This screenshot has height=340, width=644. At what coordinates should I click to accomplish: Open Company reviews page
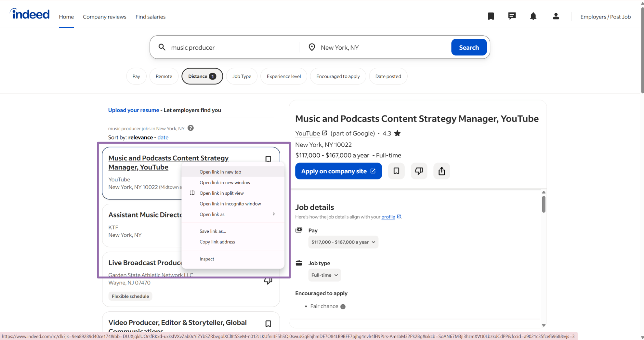(104, 17)
